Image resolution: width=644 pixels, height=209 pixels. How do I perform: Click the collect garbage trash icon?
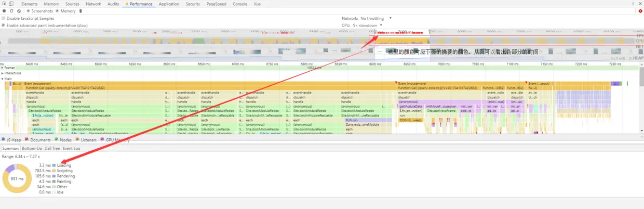point(81,11)
